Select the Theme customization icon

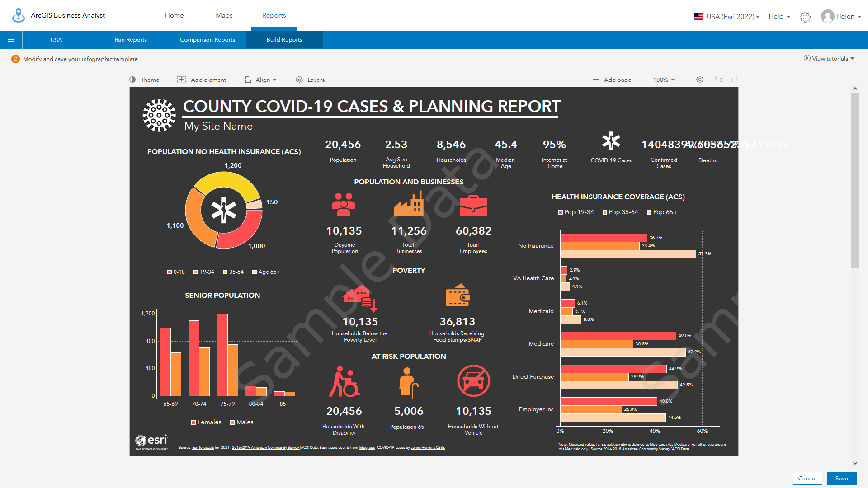point(132,79)
